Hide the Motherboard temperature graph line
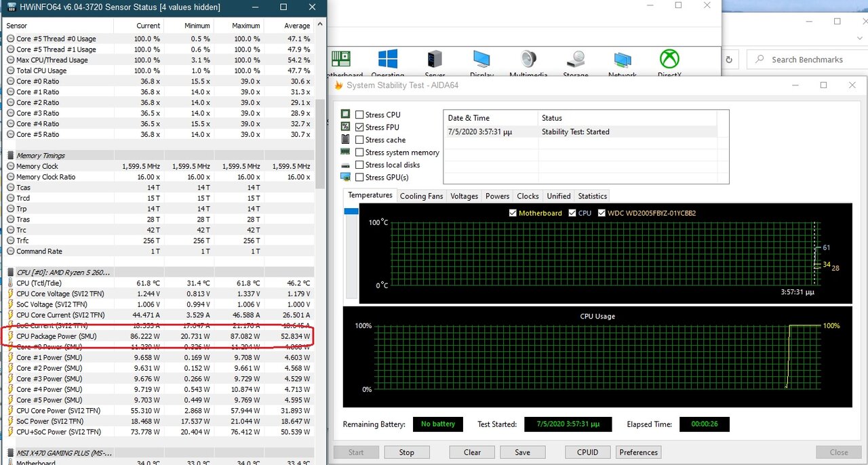This screenshot has height=465, width=868. pos(513,213)
